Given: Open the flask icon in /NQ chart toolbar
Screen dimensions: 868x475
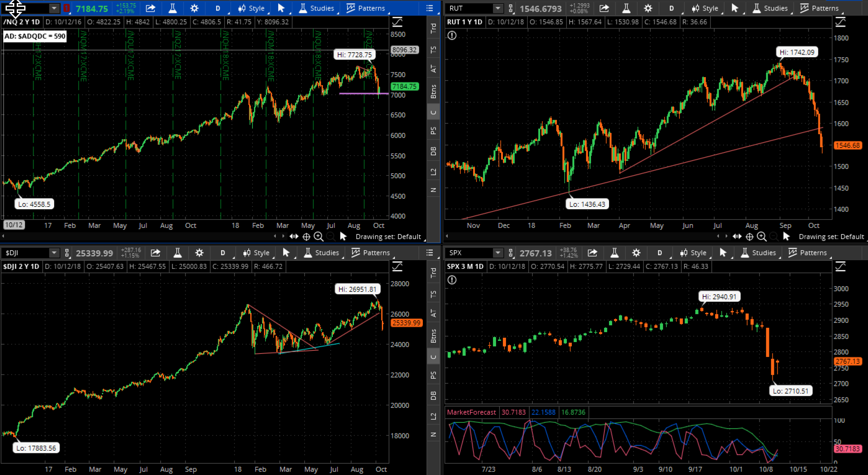Looking at the screenshot, I should [x=173, y=9].
